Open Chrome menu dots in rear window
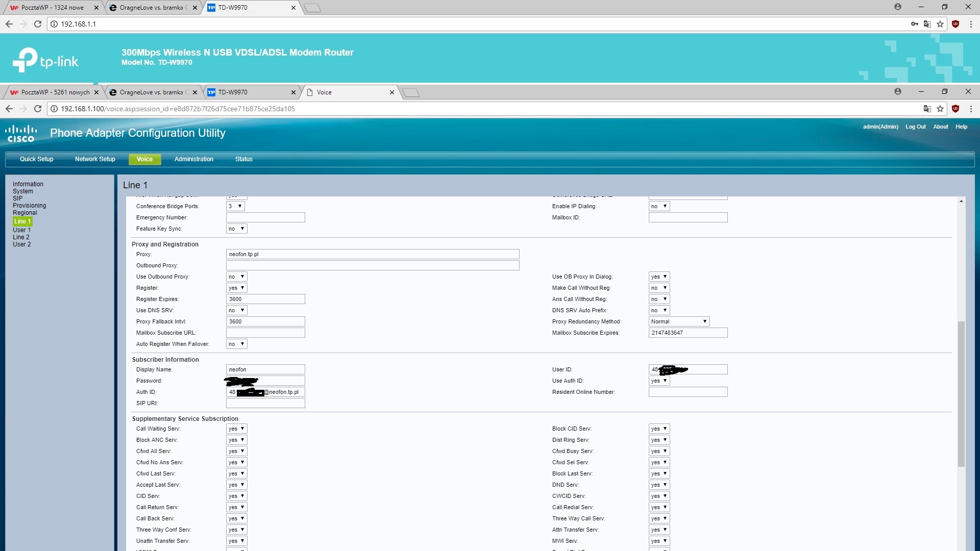 (x=971, y=24)
